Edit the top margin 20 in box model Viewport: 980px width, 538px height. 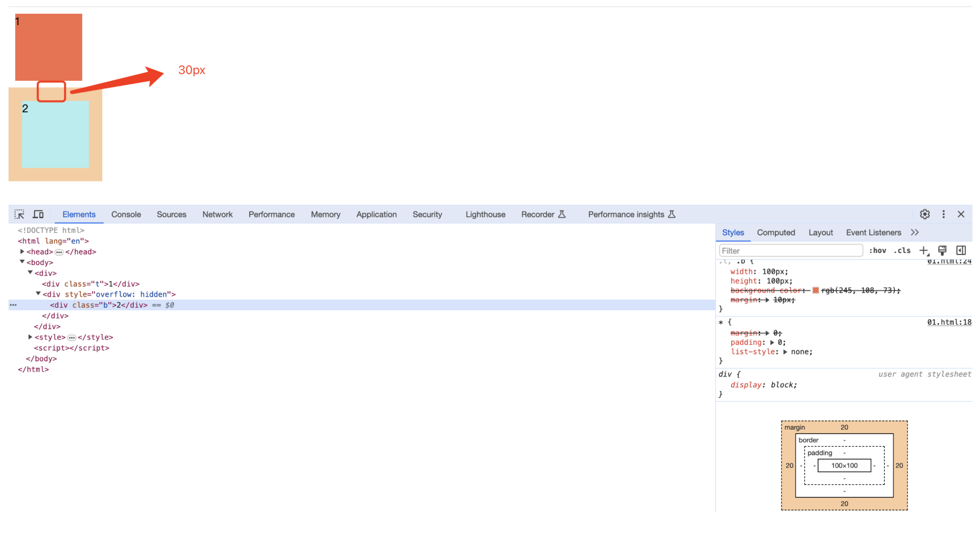click(845, 427)
